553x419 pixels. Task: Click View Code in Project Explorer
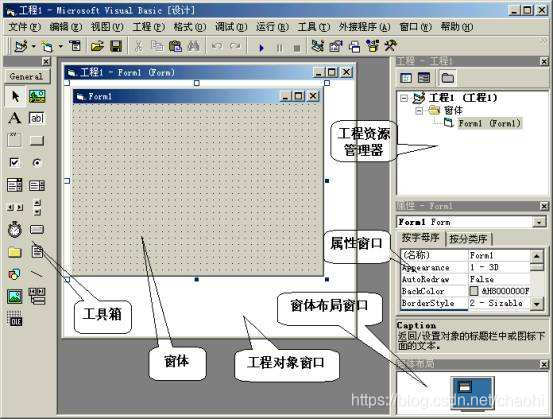coord(406,78)
